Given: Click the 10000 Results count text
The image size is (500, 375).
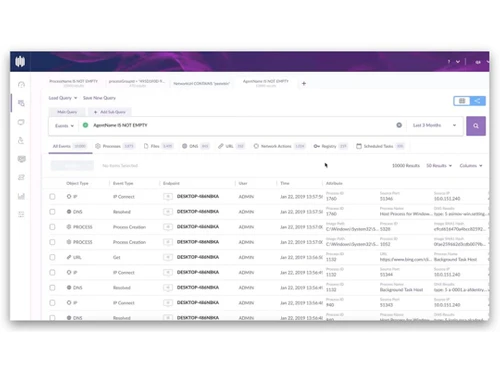Looking at the screenshot, I should [406, 166].
